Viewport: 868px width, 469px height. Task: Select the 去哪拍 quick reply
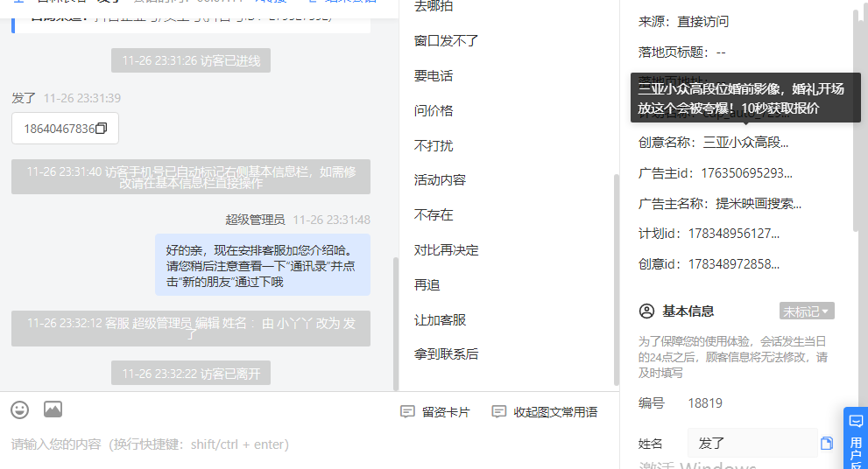point(434,6)
